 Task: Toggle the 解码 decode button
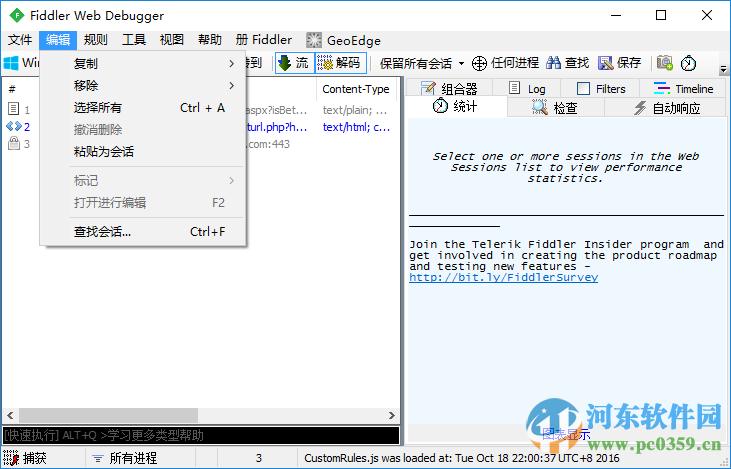340,63
